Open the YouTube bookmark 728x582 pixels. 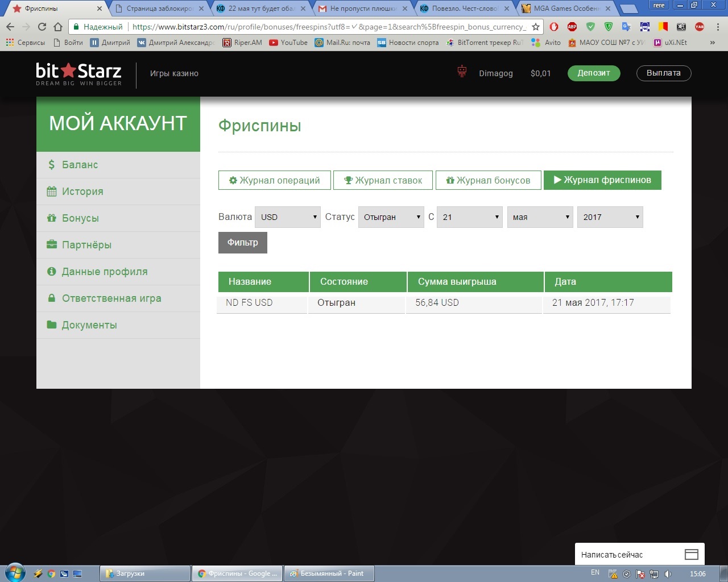pos(288,43)
